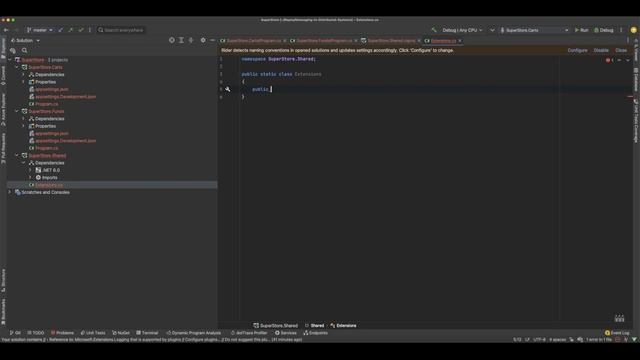Select appsettings.Development.json under SuperStore.Carts
Image resolution: width=640 pixels, height=360 pixels.
coord(65,97)
